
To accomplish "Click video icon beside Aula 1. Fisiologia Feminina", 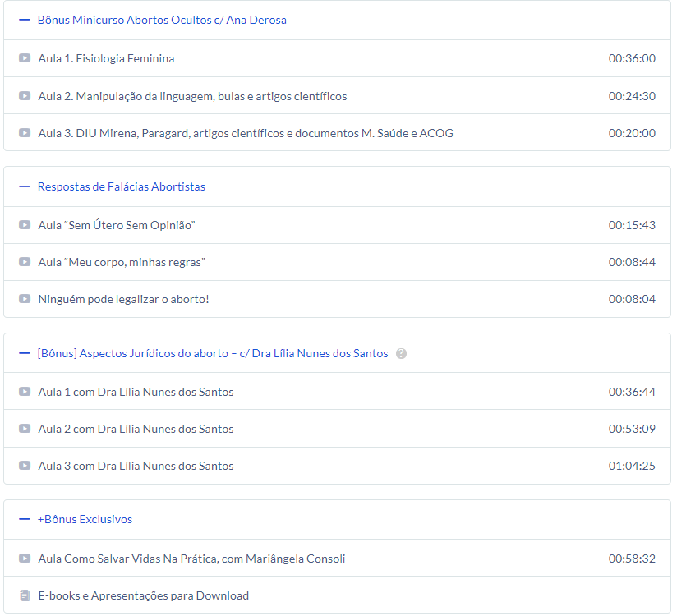I will (x=25, y=58).
